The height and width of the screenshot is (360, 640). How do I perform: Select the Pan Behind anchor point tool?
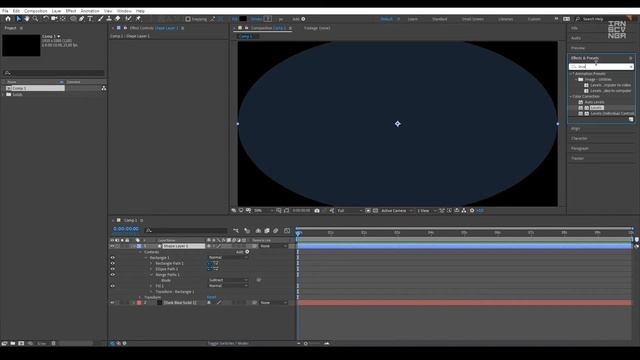(x=63, y=19)
